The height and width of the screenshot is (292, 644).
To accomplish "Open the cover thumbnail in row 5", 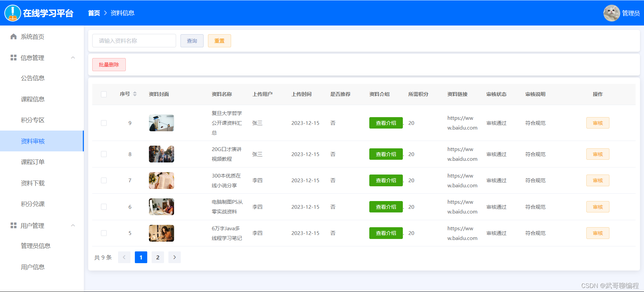I will 161,233.
